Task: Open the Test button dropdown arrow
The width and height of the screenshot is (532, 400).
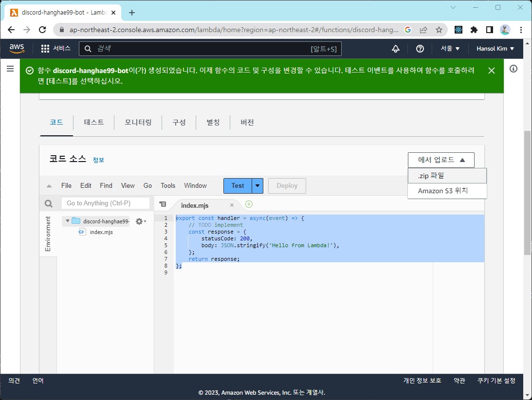Action: tap(257, 185)
